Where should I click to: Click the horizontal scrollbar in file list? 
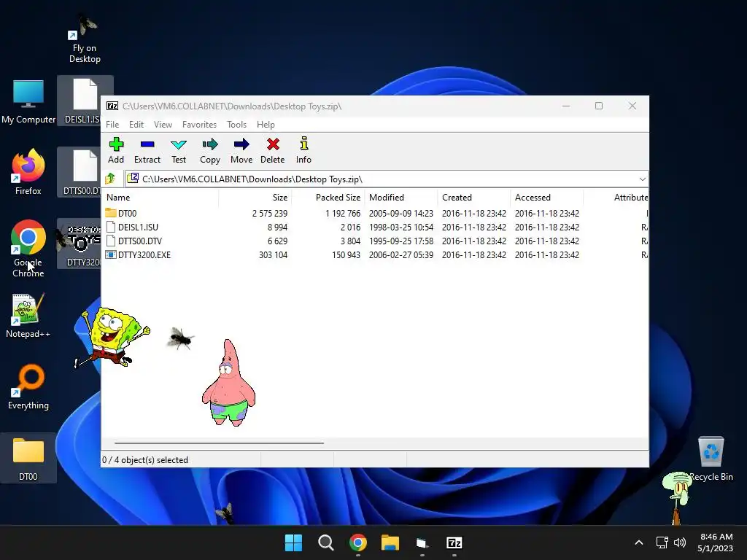219,443
